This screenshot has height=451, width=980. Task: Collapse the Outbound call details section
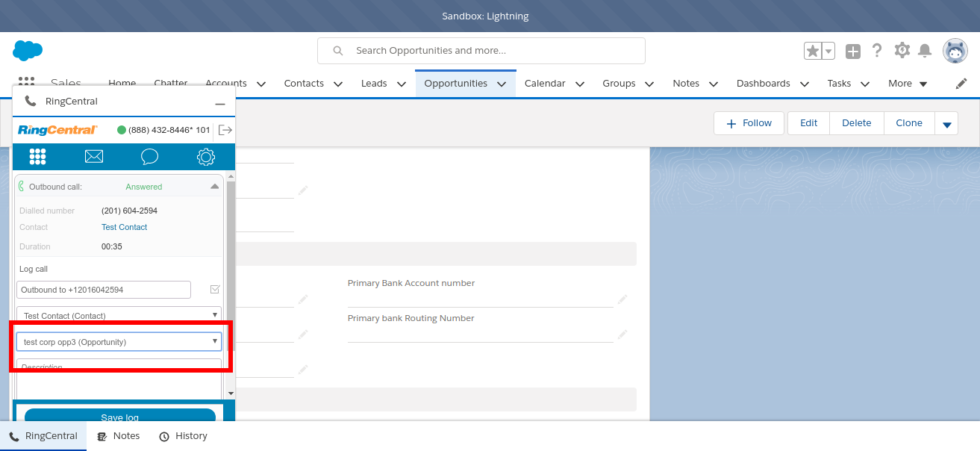[214, 187]
